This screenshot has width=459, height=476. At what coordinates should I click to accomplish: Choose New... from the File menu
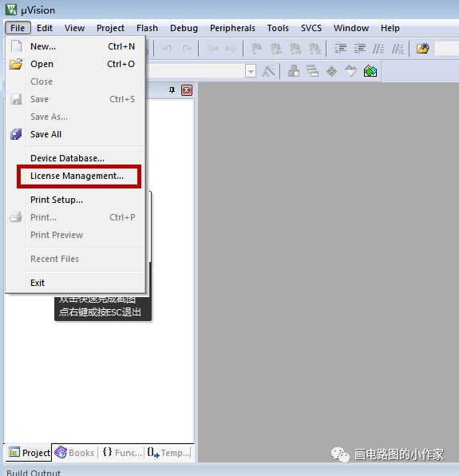click(x=75, y=46)
